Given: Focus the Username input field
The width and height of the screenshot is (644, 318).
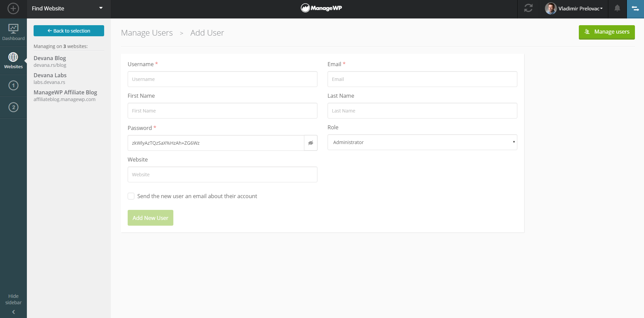Looking at the screenshot, I should click(222, 79).
